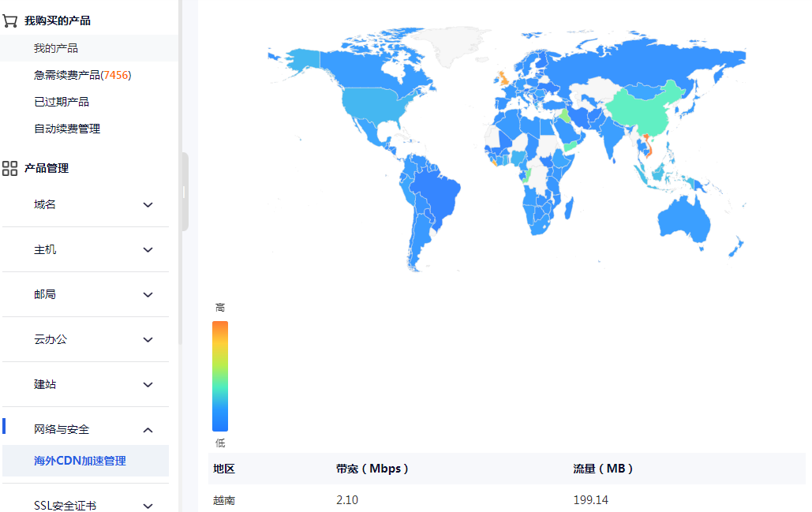Go to 已过期产品 page
The width and height of the screenshot is (812, 512).
62,102
